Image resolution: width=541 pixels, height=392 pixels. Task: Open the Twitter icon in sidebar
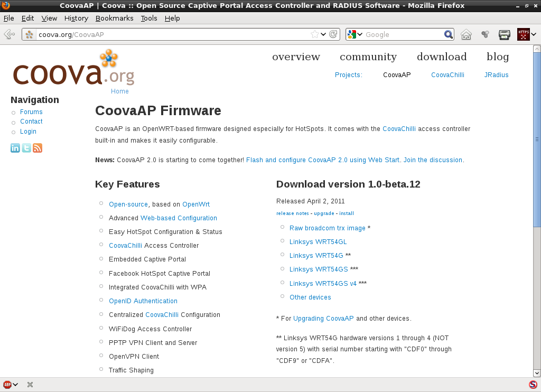click(x=26, y=148)
